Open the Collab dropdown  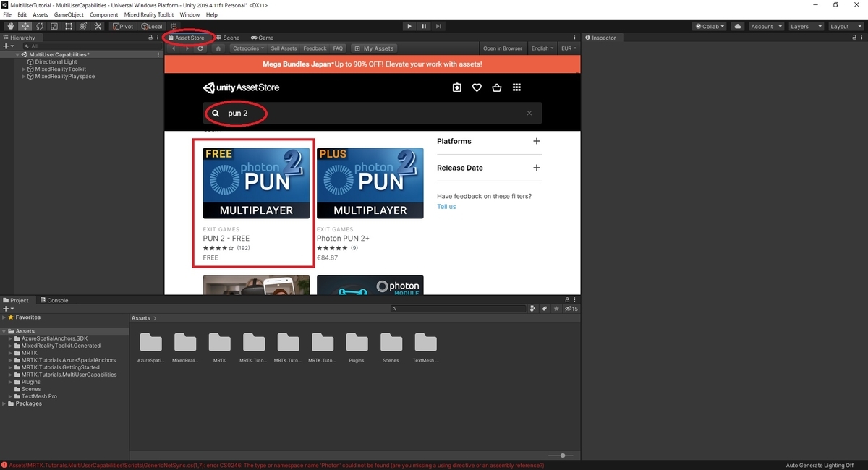(x=710, y=26)
